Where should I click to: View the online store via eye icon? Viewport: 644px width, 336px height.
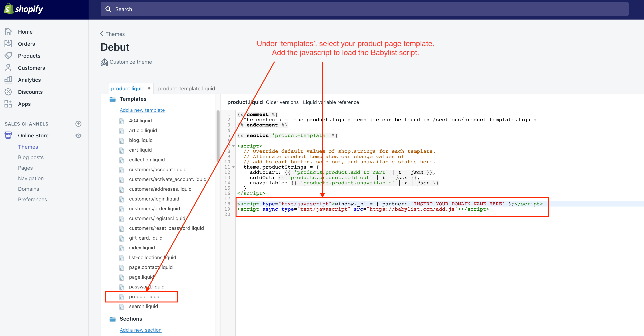(78, 135)
